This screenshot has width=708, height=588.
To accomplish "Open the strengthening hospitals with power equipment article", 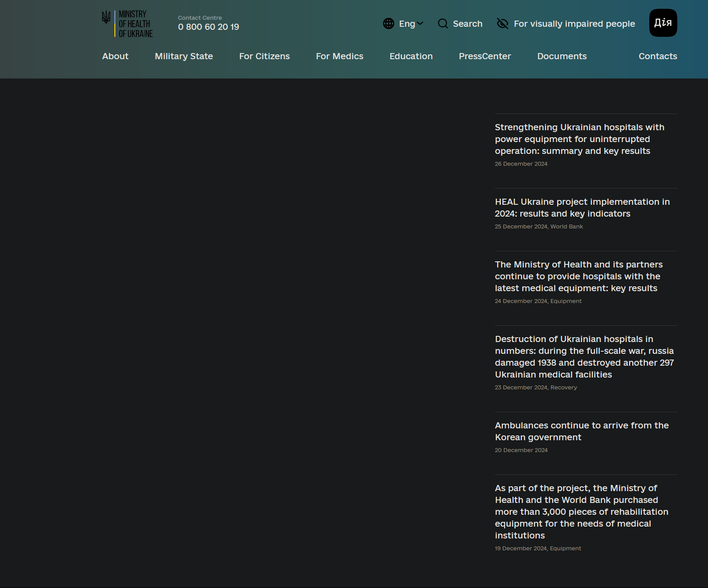I will point(579,139).
